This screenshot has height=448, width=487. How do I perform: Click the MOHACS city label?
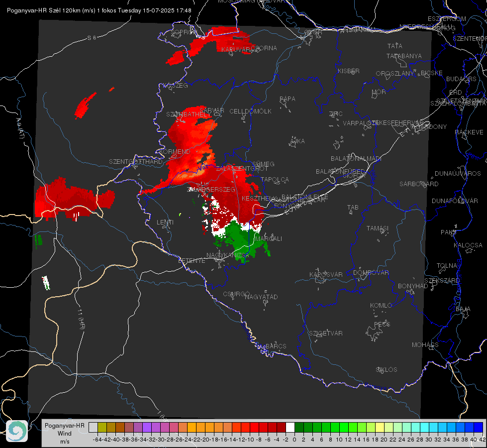(x=425, y=345)
